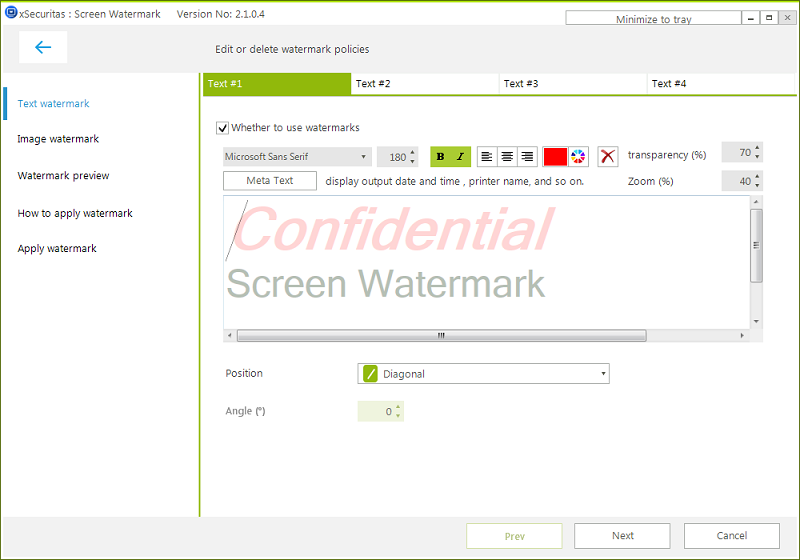
Task: Open the Position Diagonal dropdown
Action: click(483, 374)
